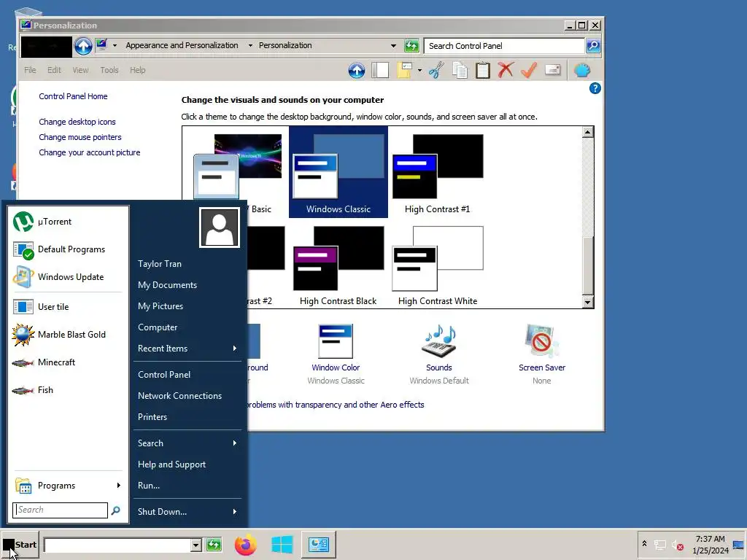The image size is (747, 560).
Task: Click Change desktop icons link
Action: [77, 122]
